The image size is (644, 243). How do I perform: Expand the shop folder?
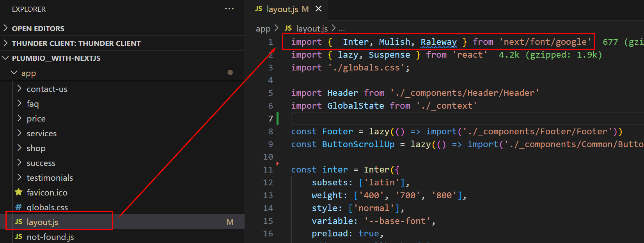click(19, 148)
